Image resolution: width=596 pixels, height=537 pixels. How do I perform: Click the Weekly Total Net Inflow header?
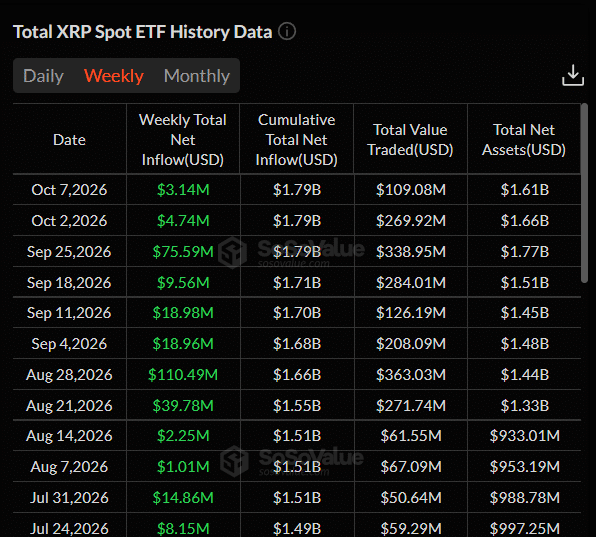(183, 139)
